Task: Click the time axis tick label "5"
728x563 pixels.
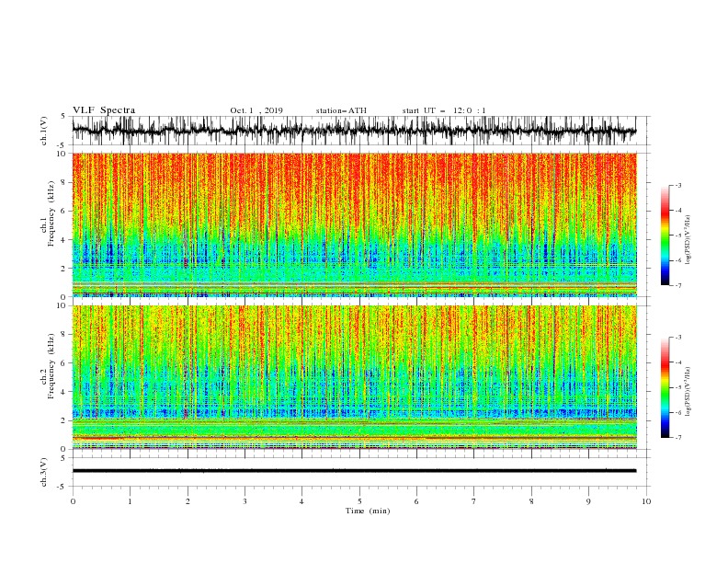Action: point(359,501)
